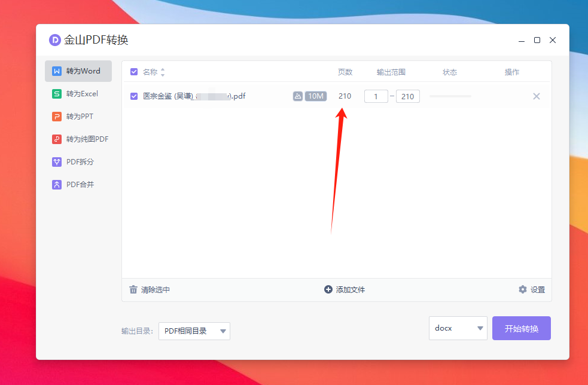Click the start page field showing 1

pos(376,96)
